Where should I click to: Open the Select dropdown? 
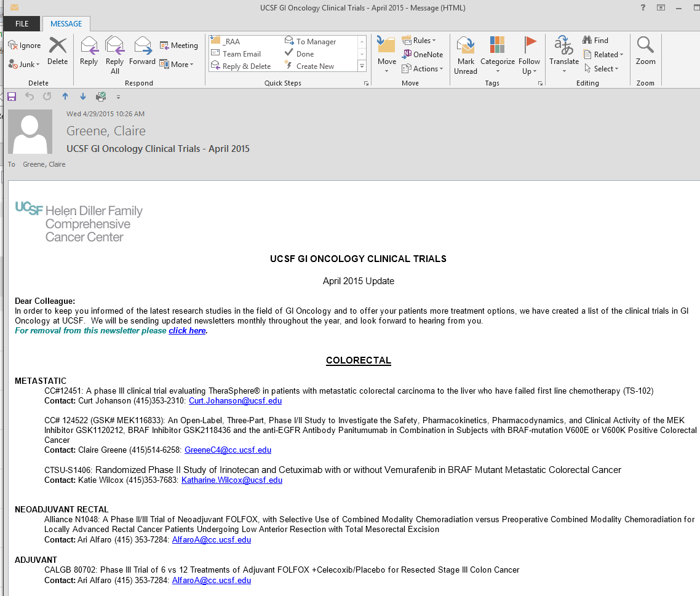(x=602, y=69)
